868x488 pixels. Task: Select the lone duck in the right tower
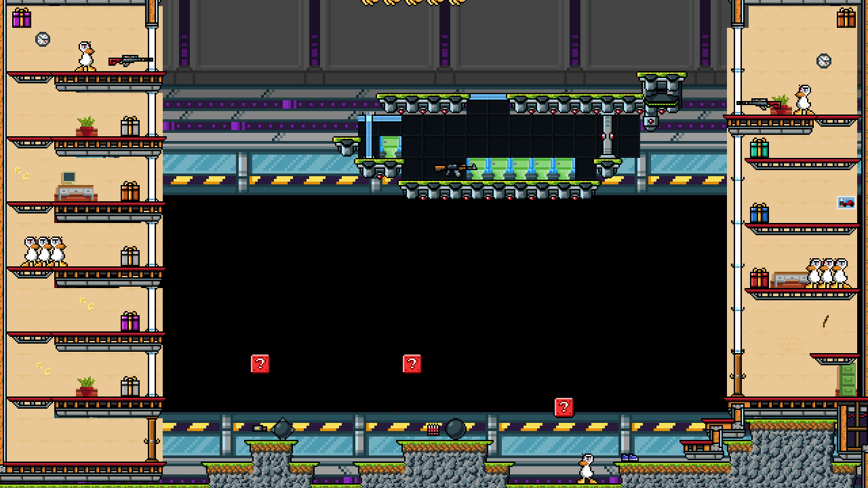[804, 100]
